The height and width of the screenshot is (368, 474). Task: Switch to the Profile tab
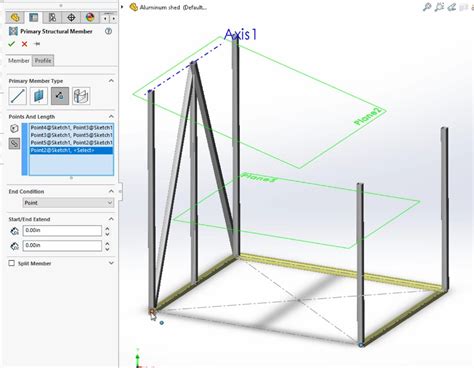[x=43, y=61]
